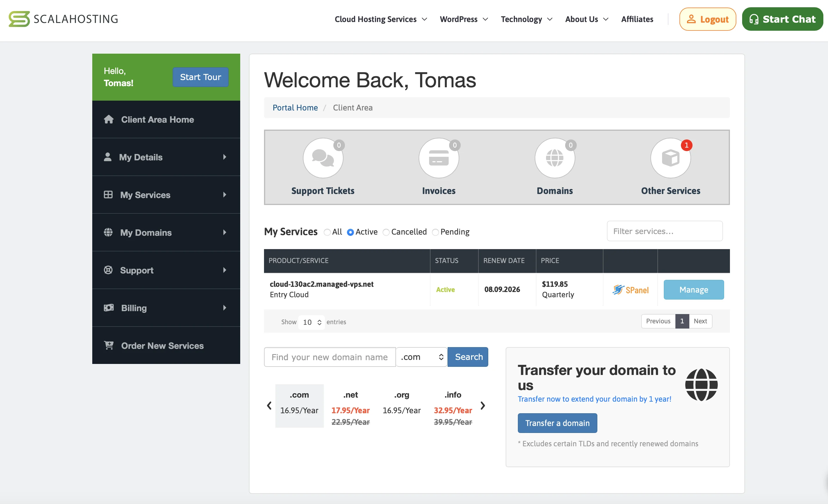This screenshot has height=504, width=828.
Task: Click the cart icon beside Order New Services
Action: click(x=109, y=345)
